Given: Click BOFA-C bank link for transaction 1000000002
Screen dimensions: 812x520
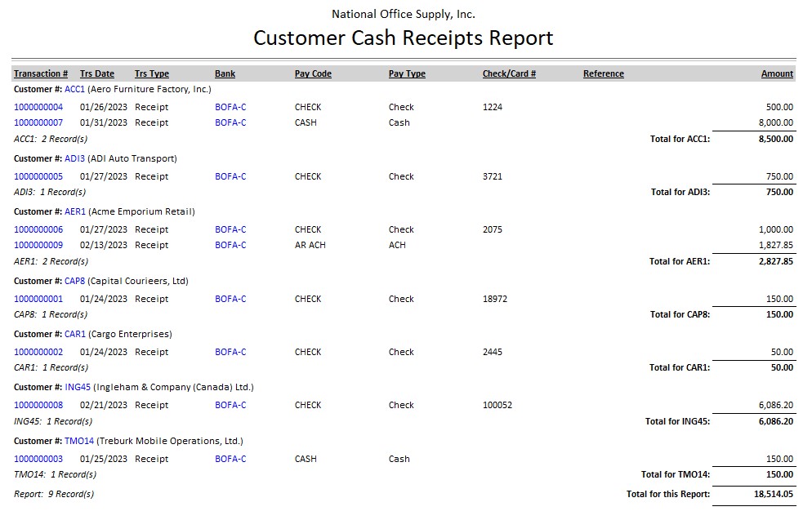Looking at the screenshot, I should [x=230, y=352].
